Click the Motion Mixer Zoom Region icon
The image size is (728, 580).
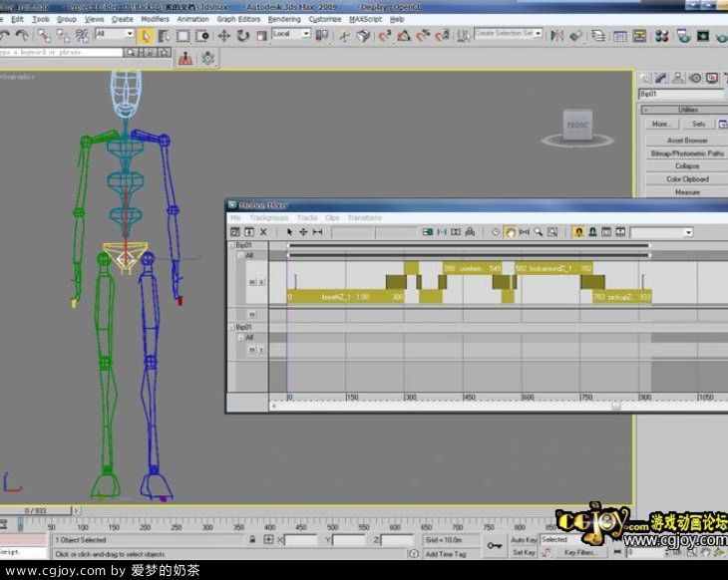(552, 232)
